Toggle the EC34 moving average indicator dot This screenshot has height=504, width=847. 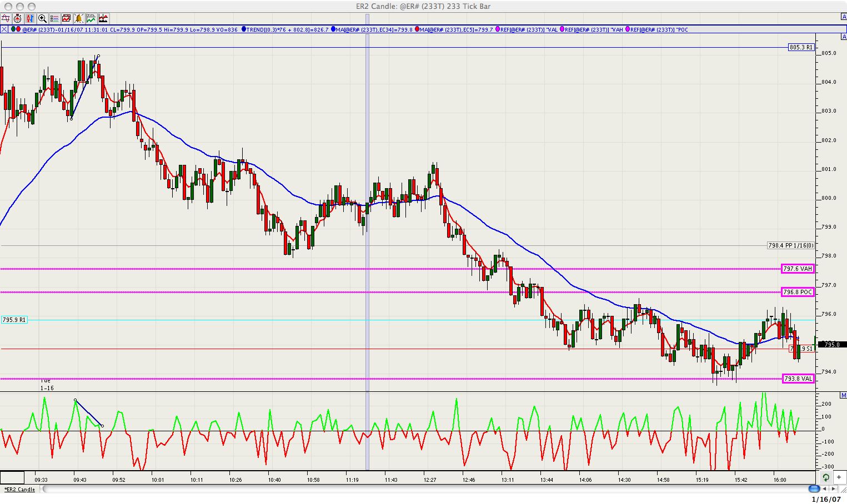coord(333,29)
